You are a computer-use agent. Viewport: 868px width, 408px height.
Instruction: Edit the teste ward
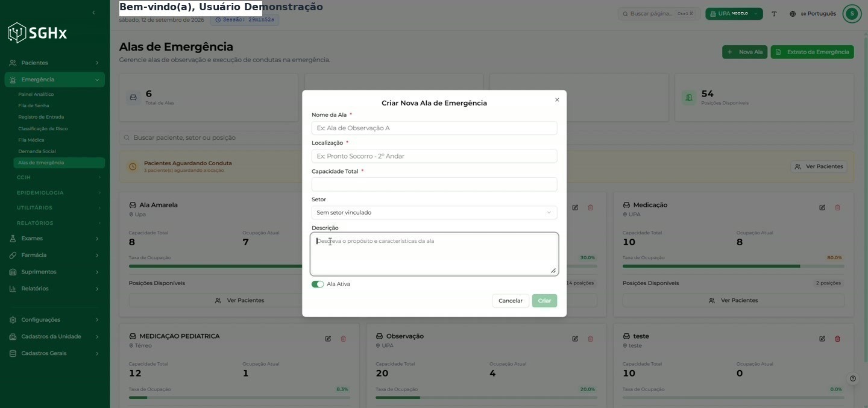822,339
